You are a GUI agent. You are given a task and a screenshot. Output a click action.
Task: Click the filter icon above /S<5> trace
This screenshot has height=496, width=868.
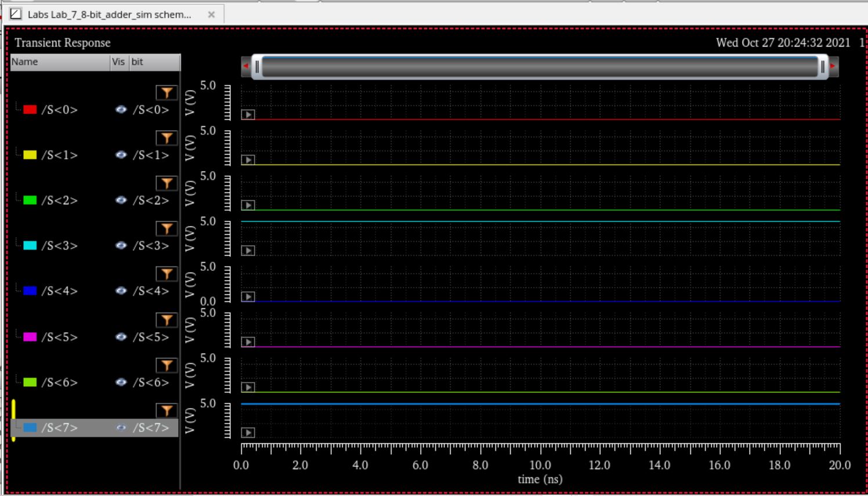pyautogui.click(x=167, y=320)
